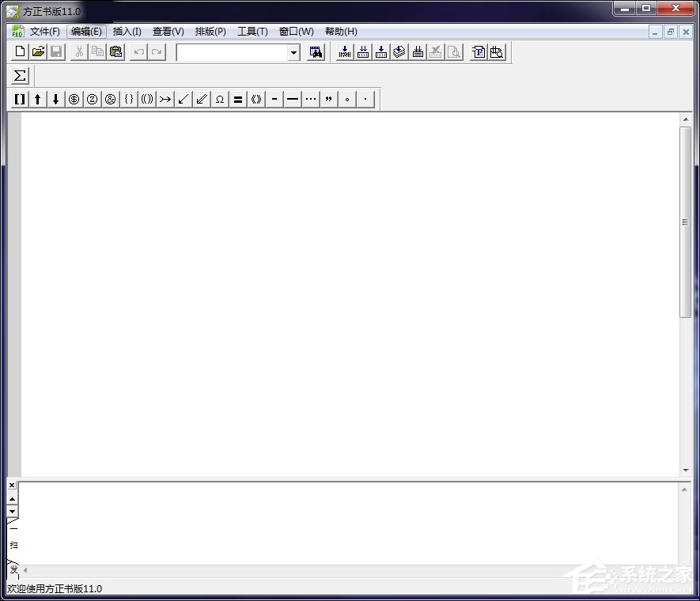Insert double angle brackets《》symbol

click(256, 99)
